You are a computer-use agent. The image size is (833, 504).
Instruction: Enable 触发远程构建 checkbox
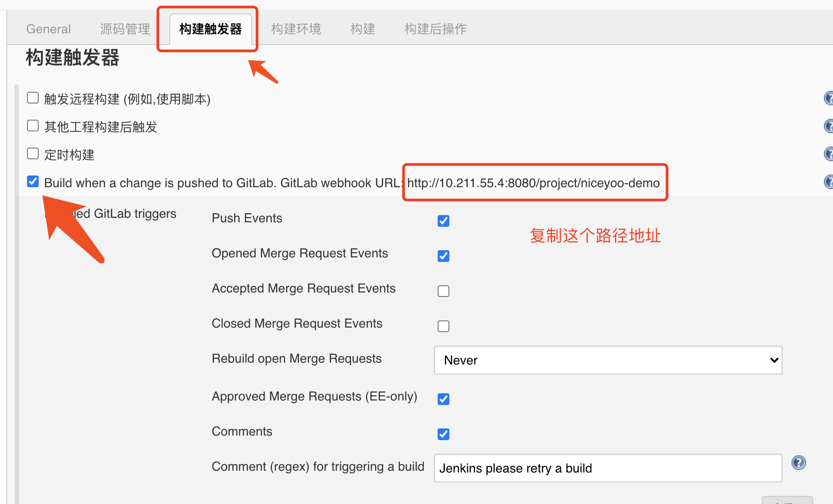coord(33,98)
